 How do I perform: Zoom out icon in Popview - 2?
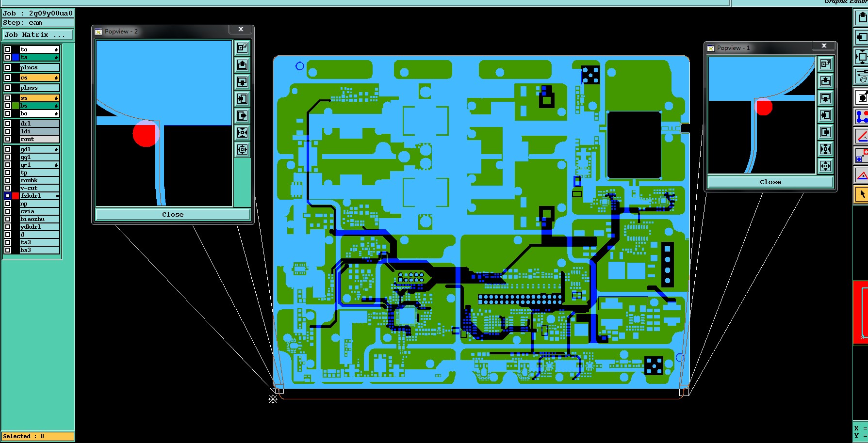242,149
